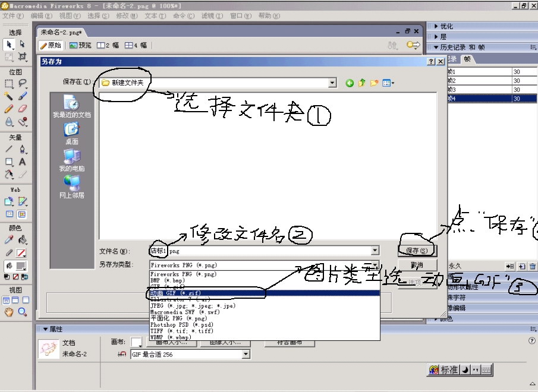
Task: Toggle Show Slices and Hotspots
Action: tap(22, 214)
